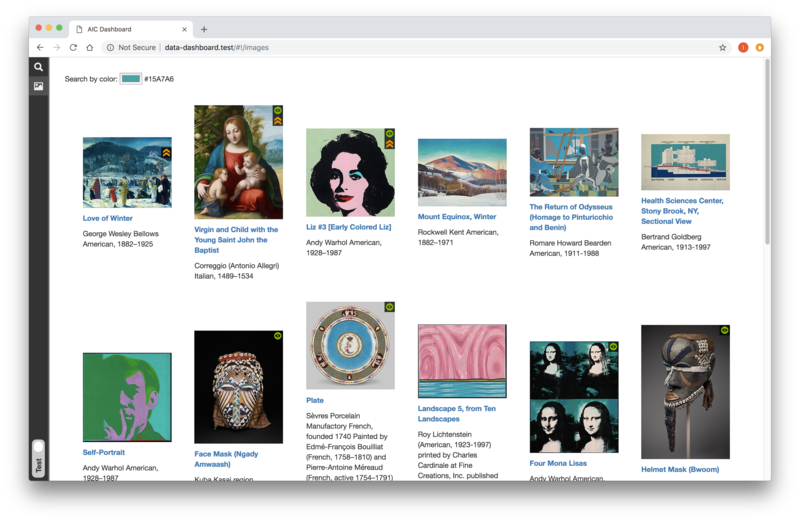This screenshot has width=800, height=522.
Task: Toggle the Test switch in the sidebar
Action: [x=38, y=459]
